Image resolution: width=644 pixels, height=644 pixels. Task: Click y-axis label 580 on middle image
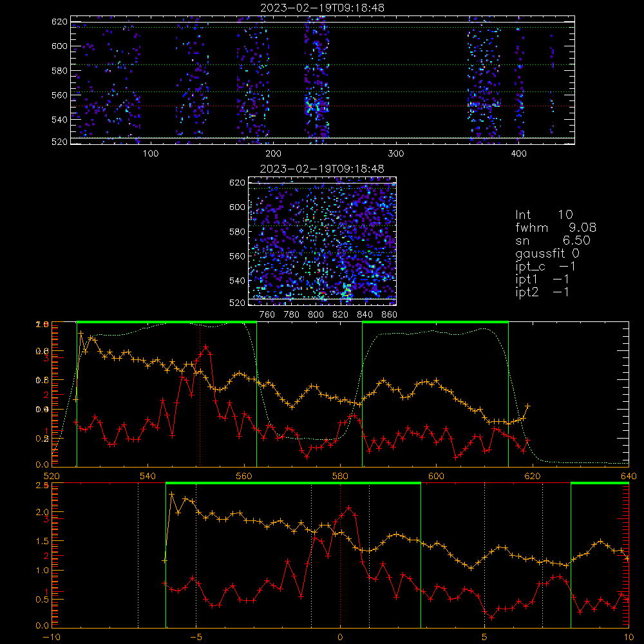[x=237, y=232]
